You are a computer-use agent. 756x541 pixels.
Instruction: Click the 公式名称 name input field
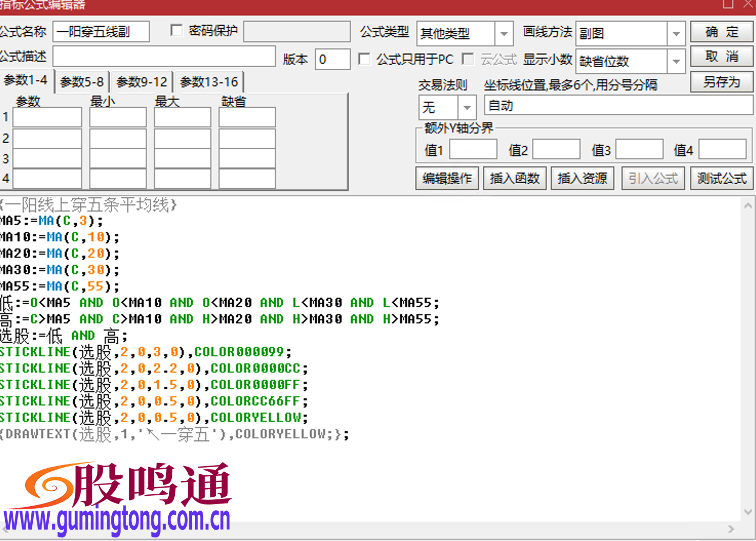click(x=101, y=31)
